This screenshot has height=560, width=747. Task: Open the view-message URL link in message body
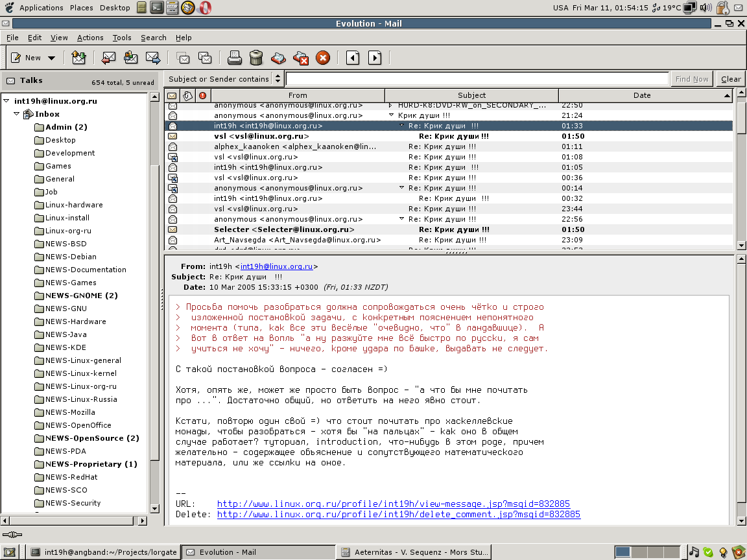[x=394, y=504]
